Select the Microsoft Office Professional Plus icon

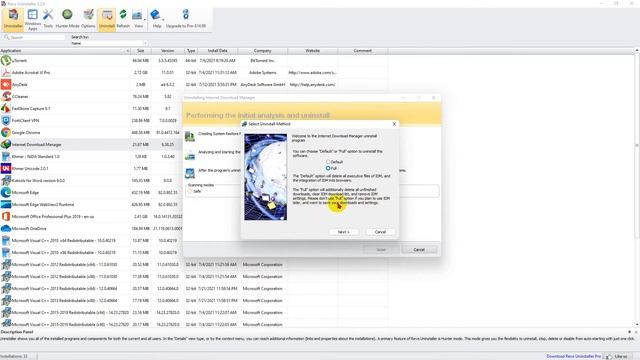(x=6, y=217)
